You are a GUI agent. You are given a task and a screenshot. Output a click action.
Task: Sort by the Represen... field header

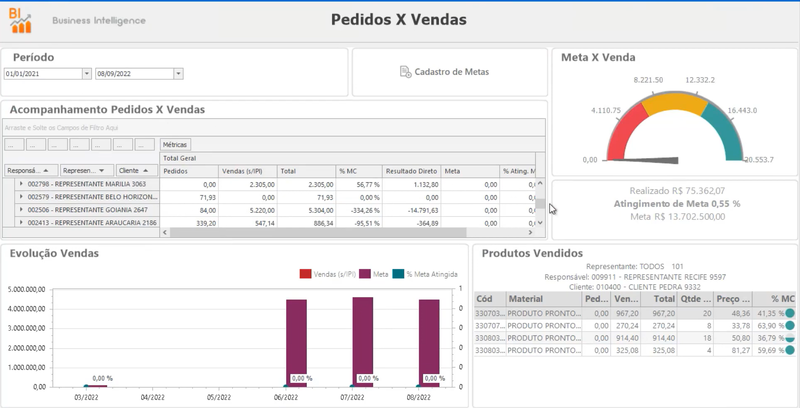86,170
